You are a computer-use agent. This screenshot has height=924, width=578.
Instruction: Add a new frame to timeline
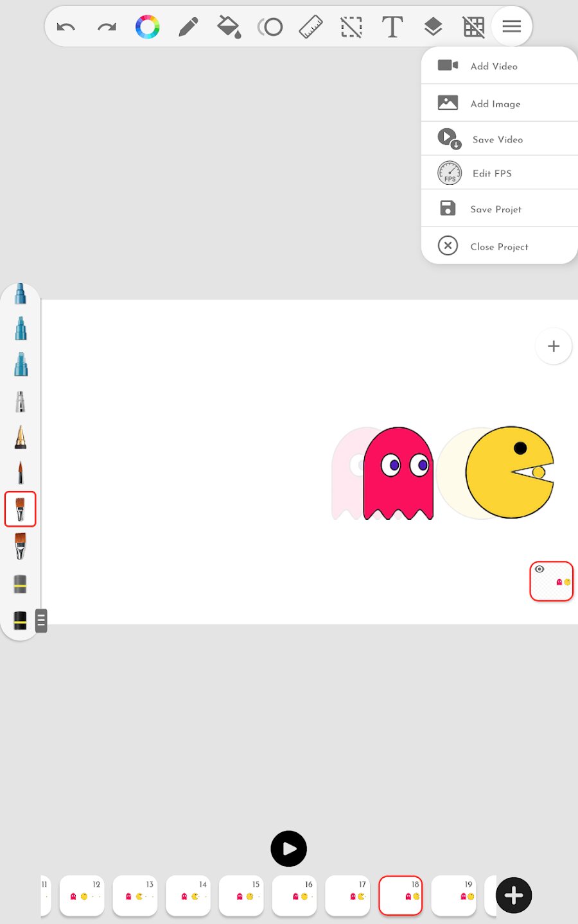tap(514, 895)
